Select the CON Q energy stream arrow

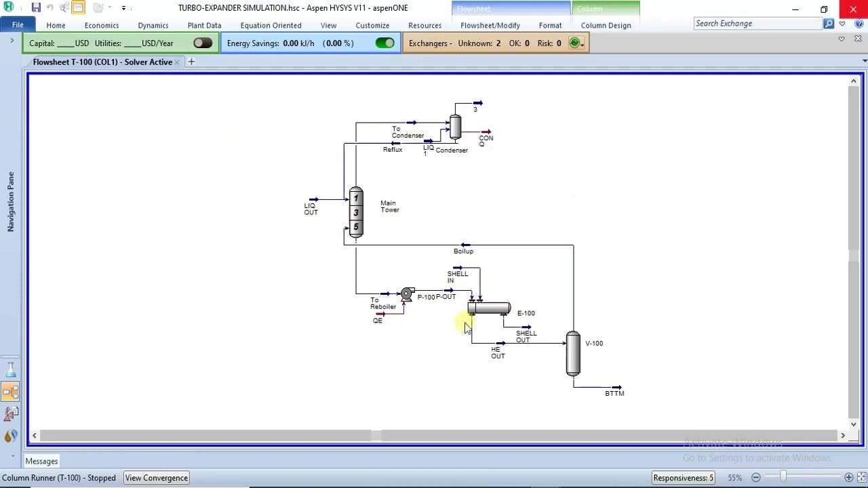[486, 131]
